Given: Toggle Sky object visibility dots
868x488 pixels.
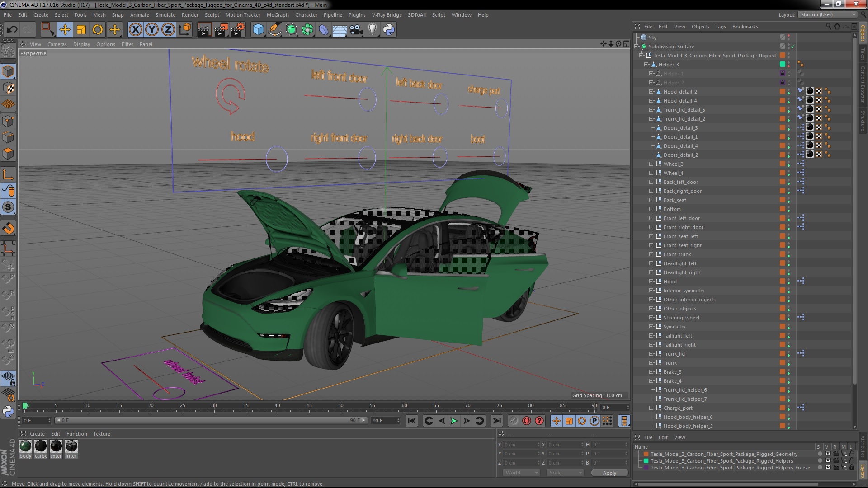Looking at the screenshot, I should tap(789, 38).
